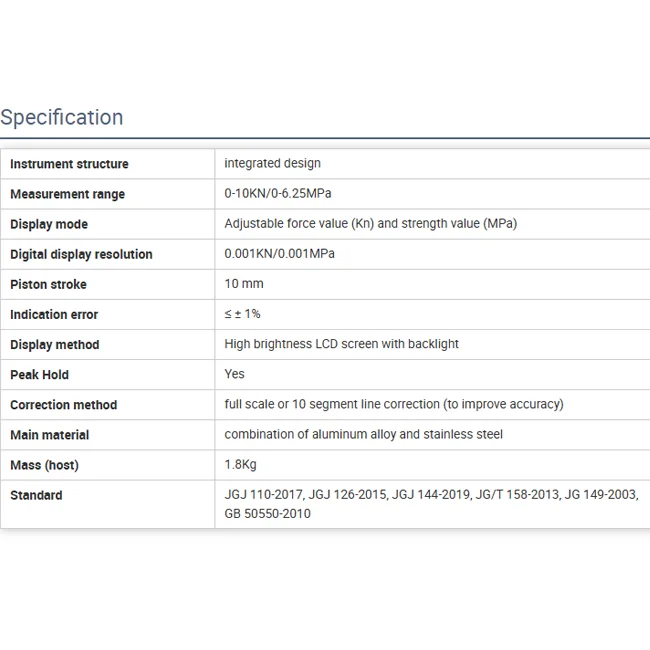Click the full scale correction description
The height and width of the screenshot is (650, 650).
pos(393,404)
